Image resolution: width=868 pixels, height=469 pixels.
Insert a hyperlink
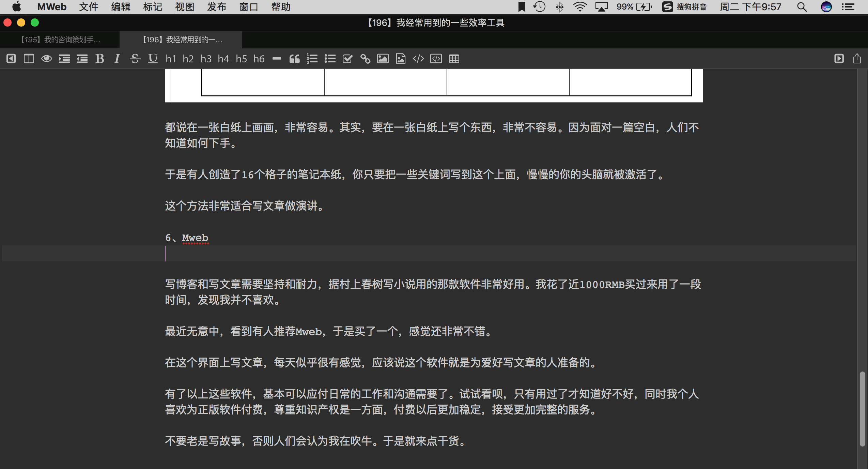point(366,59)
